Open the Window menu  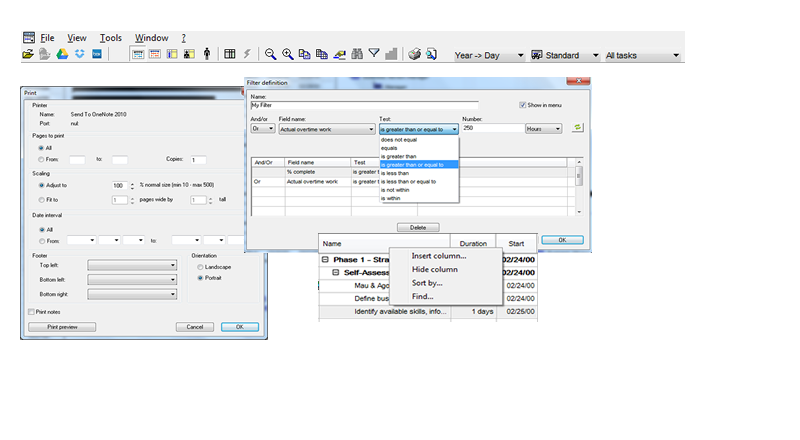pyautogui.click(x=152, y=38)
